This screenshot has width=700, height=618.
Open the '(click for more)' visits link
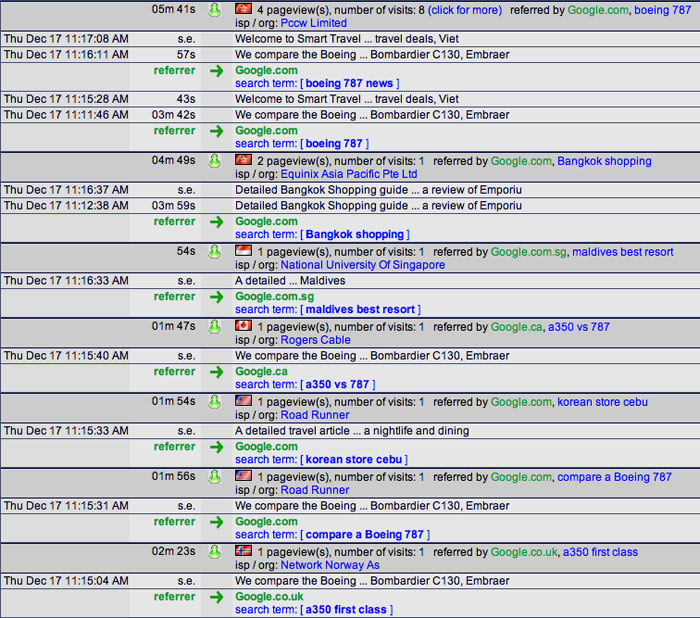click(x=465, y=10)
